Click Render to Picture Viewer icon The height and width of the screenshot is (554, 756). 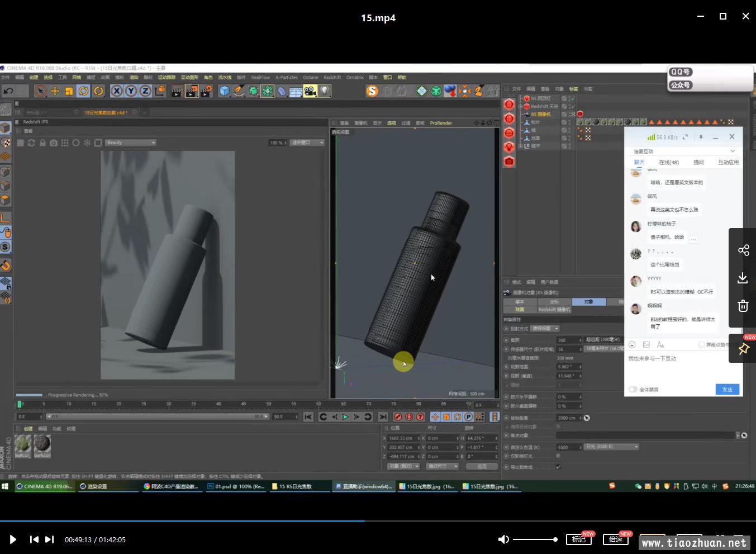pos(191,91)
